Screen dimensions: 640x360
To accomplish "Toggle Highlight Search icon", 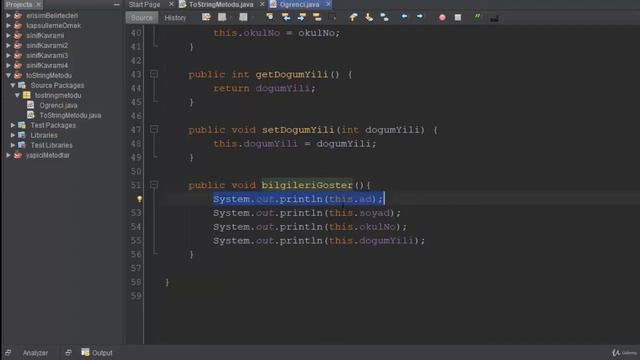I will pos(317,17).
